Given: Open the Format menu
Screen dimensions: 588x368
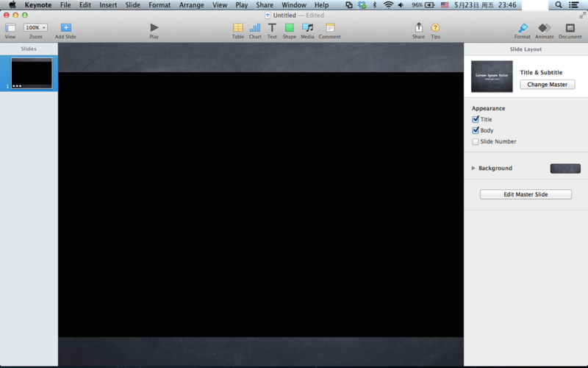Looking at the screenshot, I should coord(159,5).
